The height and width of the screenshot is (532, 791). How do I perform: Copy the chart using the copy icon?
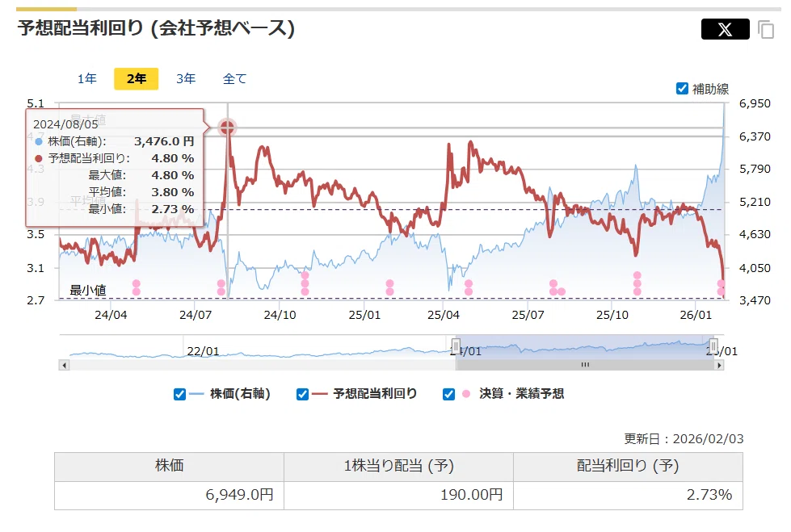click(766, 30)
